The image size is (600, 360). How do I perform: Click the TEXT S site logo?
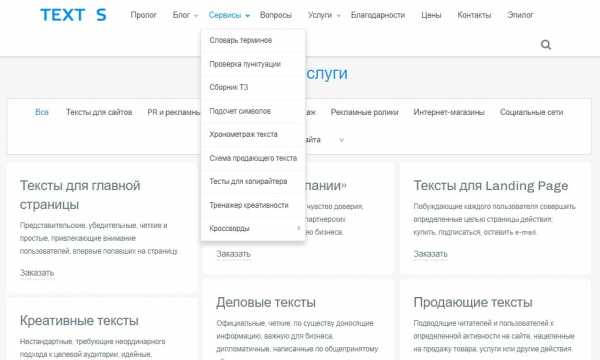[73, 15]
